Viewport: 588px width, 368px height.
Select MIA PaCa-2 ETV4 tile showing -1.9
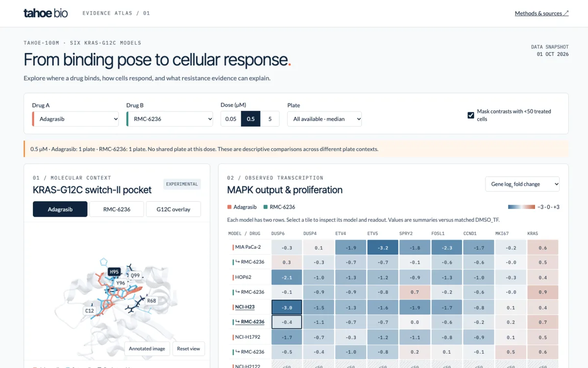point(350,248)
